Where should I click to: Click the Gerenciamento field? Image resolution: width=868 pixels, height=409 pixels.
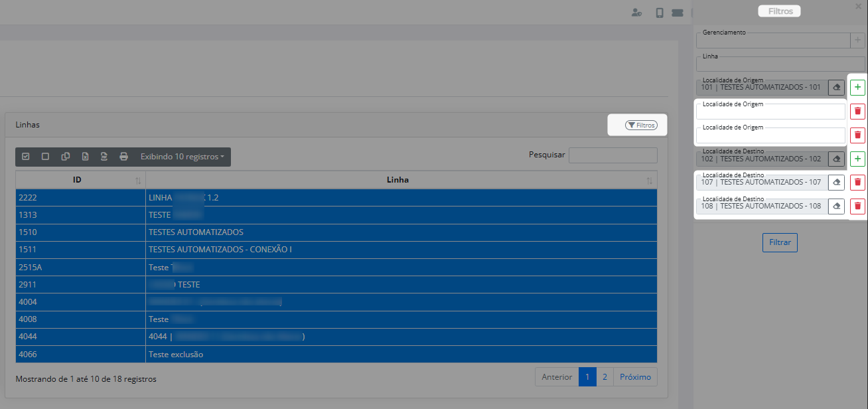[773, 41]
